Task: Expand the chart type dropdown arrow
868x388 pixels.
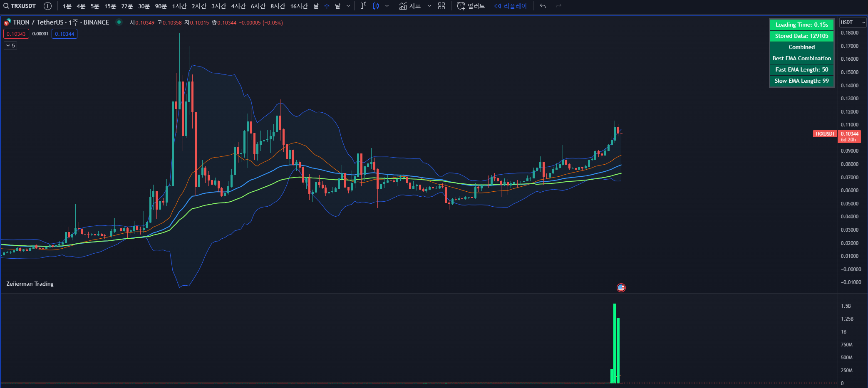Action: pos(387,6)
